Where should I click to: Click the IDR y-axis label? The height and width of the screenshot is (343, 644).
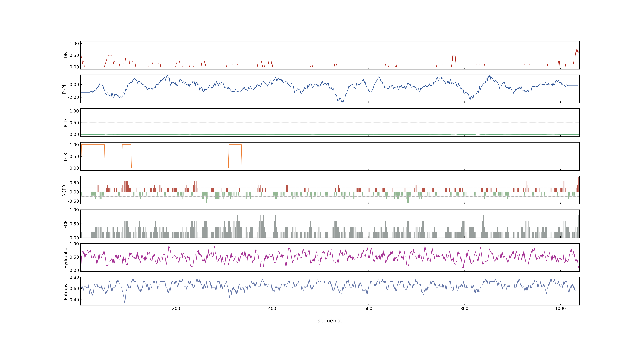pyautogui.click(x=66, y=55)
